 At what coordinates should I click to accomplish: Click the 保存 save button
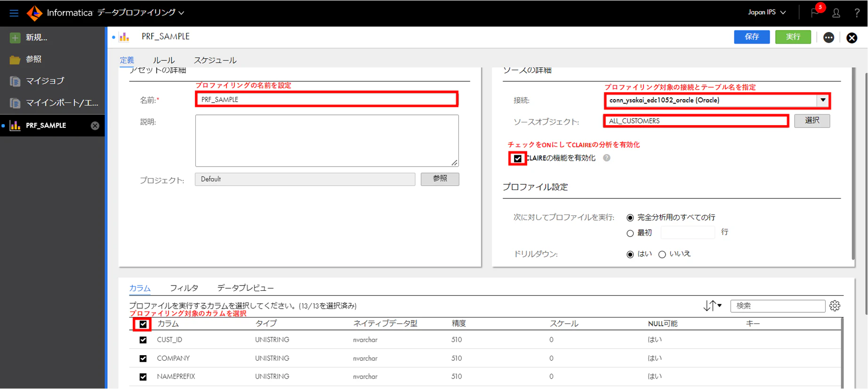pos(752,37)
